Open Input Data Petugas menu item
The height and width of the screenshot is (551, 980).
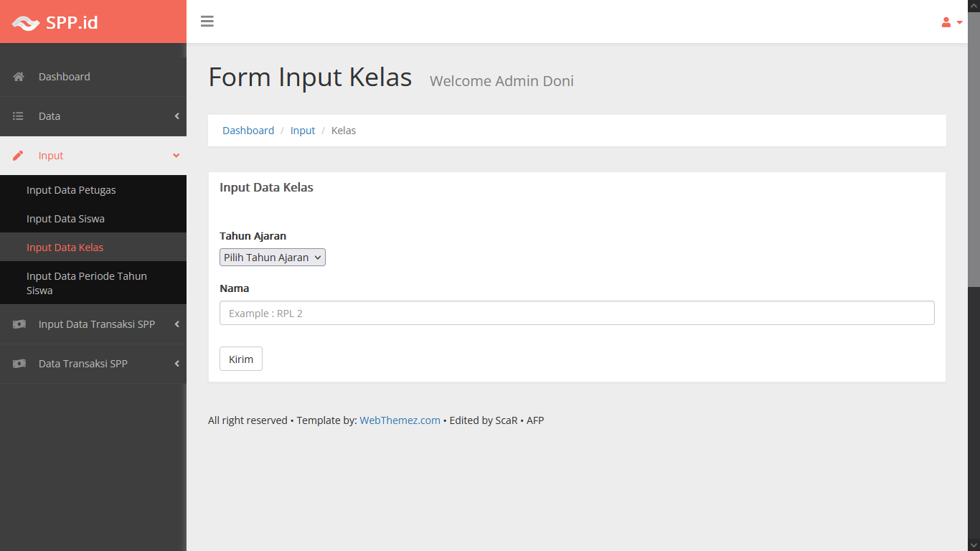71,190
